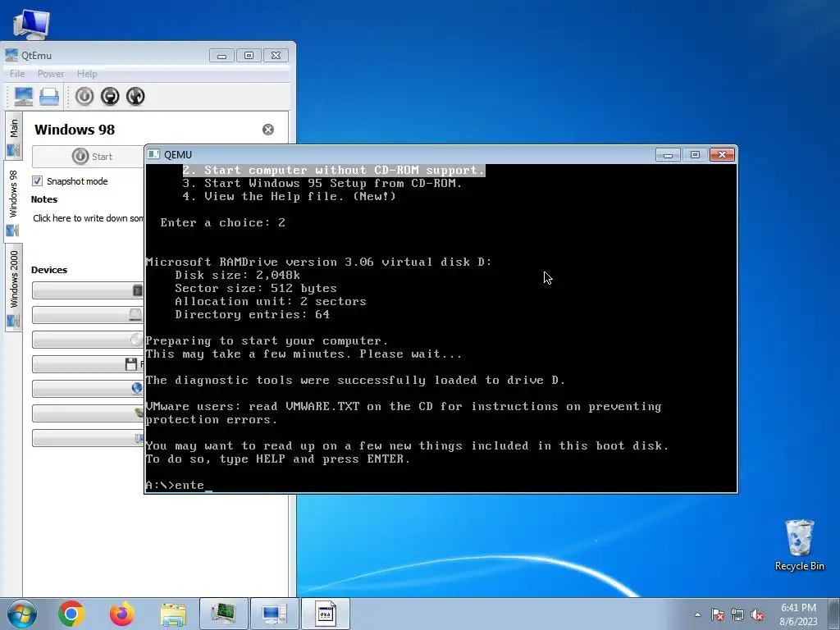Switch to the QEMU task in the taskbar
Image resolution: width=840 pixels, height=630 pixels.
(223, 614)
